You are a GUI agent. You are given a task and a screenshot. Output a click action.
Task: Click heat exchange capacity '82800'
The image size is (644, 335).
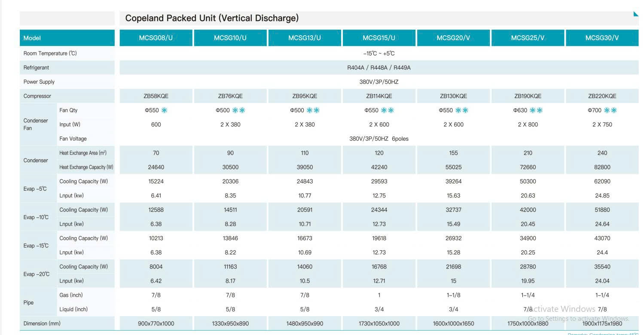[602, 167]
